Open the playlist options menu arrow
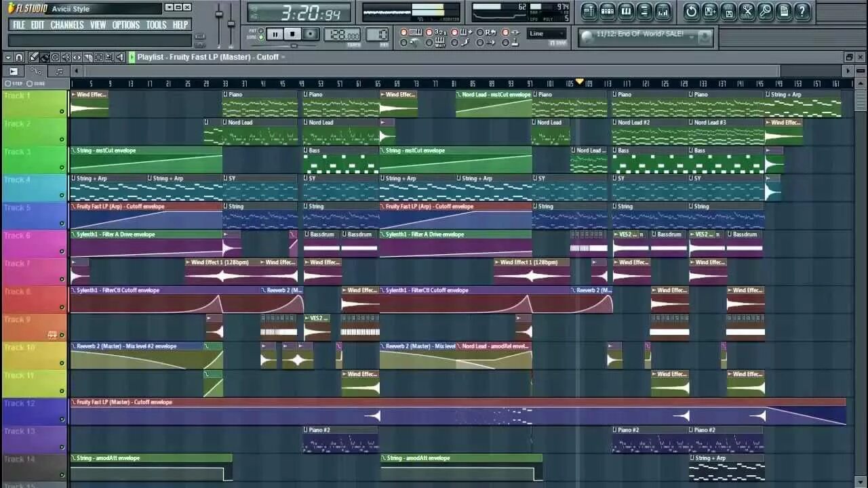 pos(8,57)
